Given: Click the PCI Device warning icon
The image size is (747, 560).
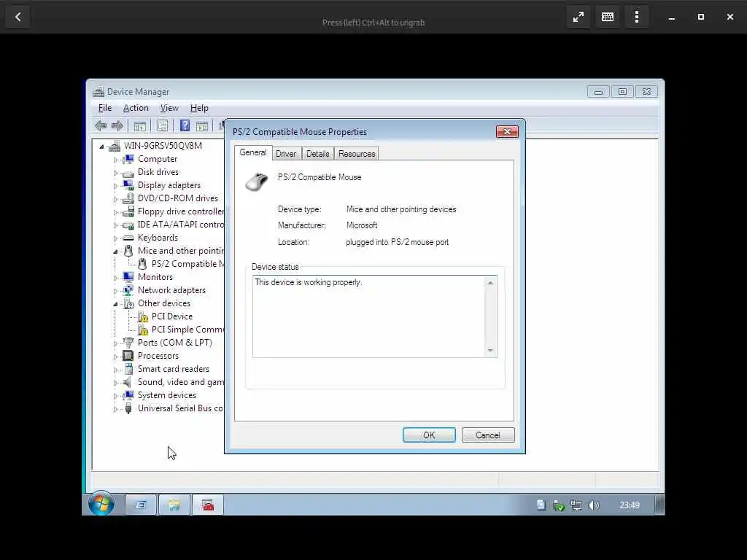Looking at the screenshot, I should (x=142, y=316).
